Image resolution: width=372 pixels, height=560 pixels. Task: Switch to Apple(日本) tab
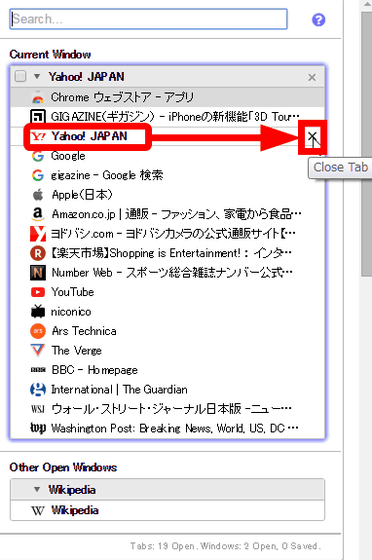pos(82,195)
